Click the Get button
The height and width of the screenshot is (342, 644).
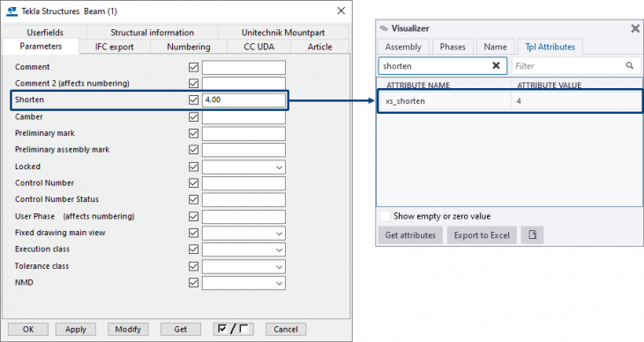180,329
